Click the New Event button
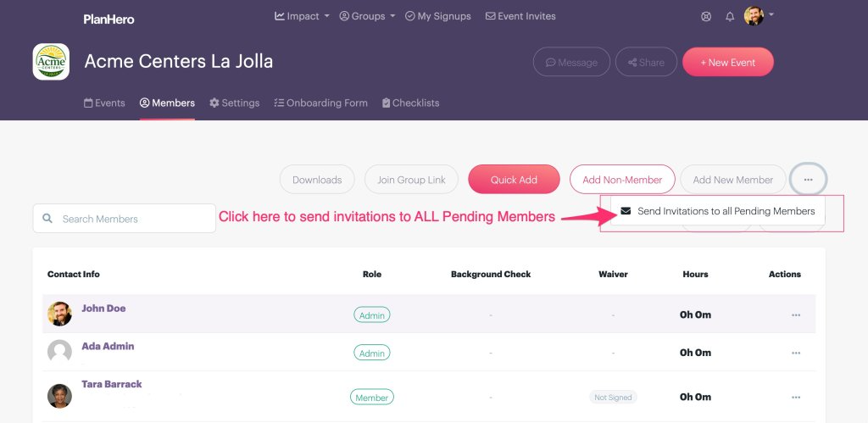The image size is (868, 423). (728, 62)
